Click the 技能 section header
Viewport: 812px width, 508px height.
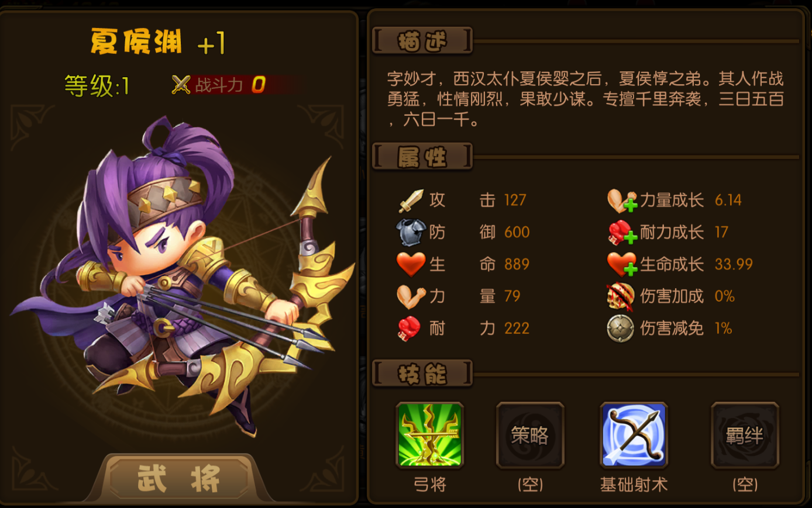click(x=422, y=374)
